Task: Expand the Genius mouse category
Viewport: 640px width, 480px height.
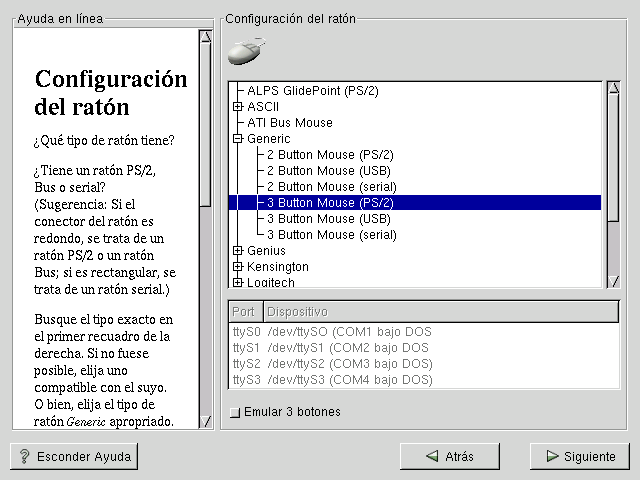Action: coord(238,251)
